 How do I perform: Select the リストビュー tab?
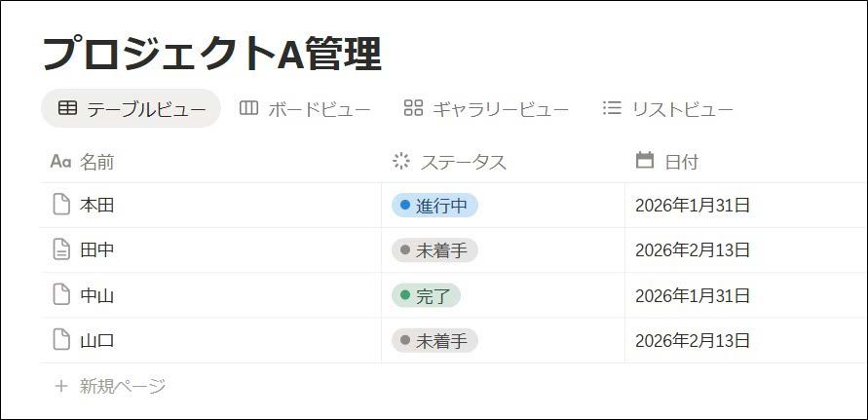tap(667, 108)
